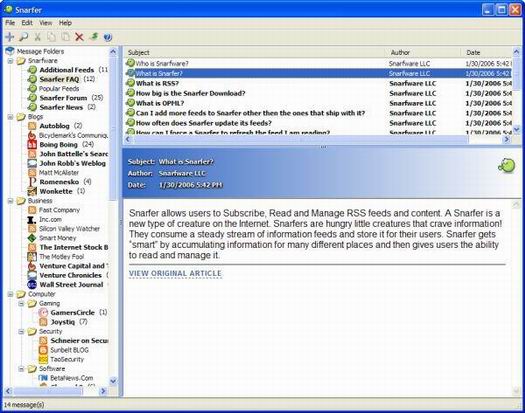Click the Paste toolbar icon
This screenshot has width=525, height=413.
[x=65, y=37]
